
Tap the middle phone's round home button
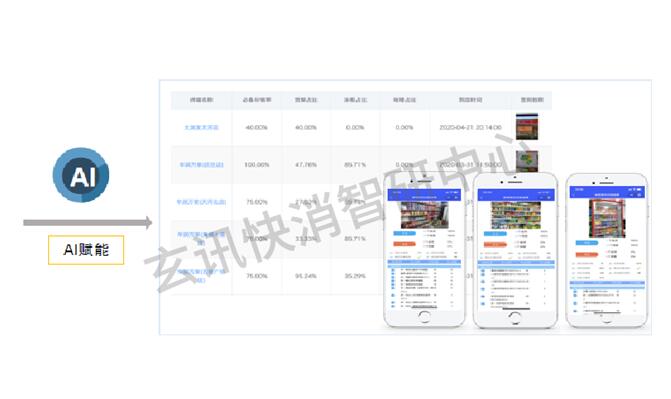point(515,317)
